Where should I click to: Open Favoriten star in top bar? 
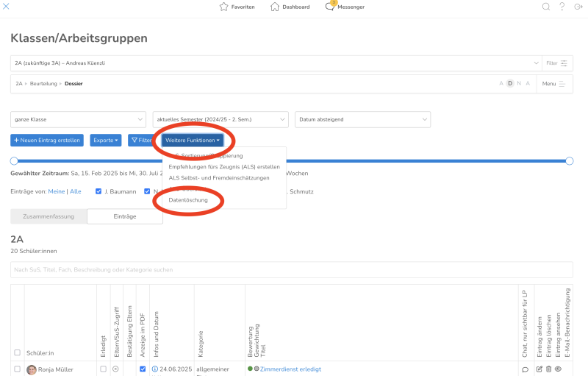[x=223, y=7]
